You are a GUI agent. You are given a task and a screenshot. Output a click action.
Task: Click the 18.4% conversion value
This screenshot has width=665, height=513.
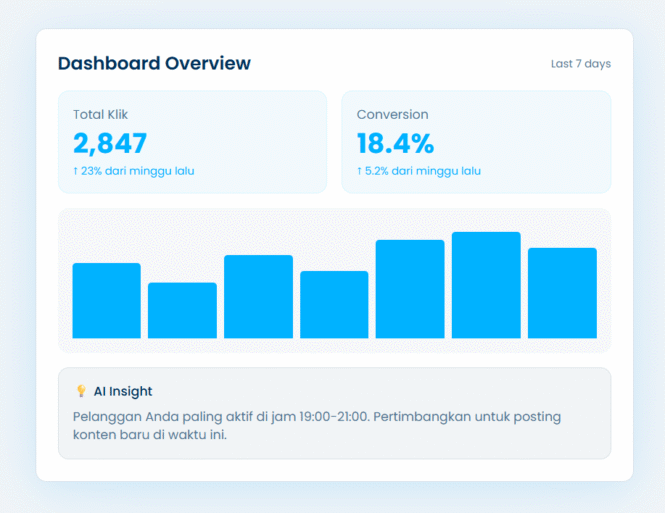[395, 143]
